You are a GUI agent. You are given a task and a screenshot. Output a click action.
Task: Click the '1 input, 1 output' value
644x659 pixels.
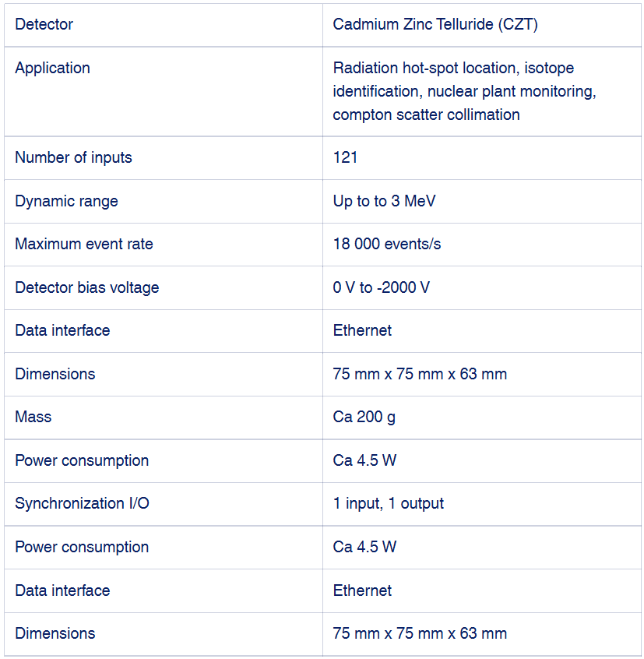click(x=388, y=503)
